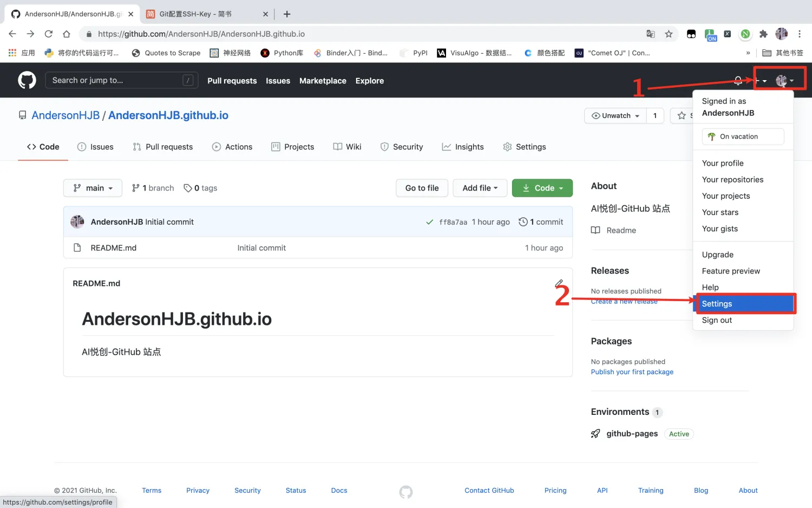Click the AndersonHJB owner link in repo title
Viewport: 812px width, 508px height.
pyautogui.click(x=66, y=115)
